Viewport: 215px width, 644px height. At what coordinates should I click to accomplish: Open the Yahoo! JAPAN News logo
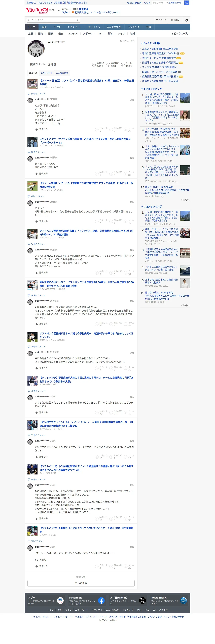(43, 11)
